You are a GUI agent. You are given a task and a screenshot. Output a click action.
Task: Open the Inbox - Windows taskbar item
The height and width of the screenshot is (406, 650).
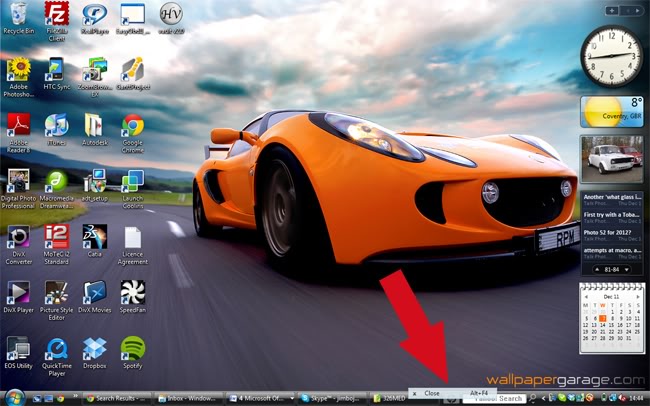[x=188, y=398]
